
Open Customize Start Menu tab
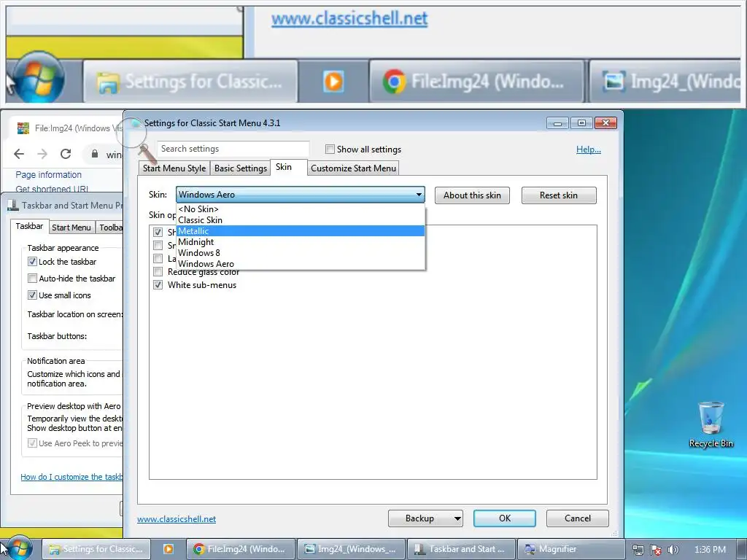tap(353, 168)
